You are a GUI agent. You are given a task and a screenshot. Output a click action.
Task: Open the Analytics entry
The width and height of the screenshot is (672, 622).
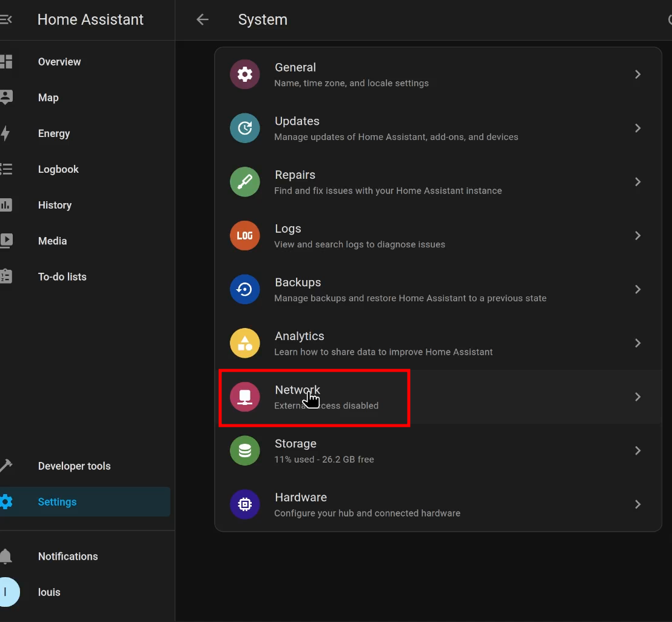(x=438, y=343)
